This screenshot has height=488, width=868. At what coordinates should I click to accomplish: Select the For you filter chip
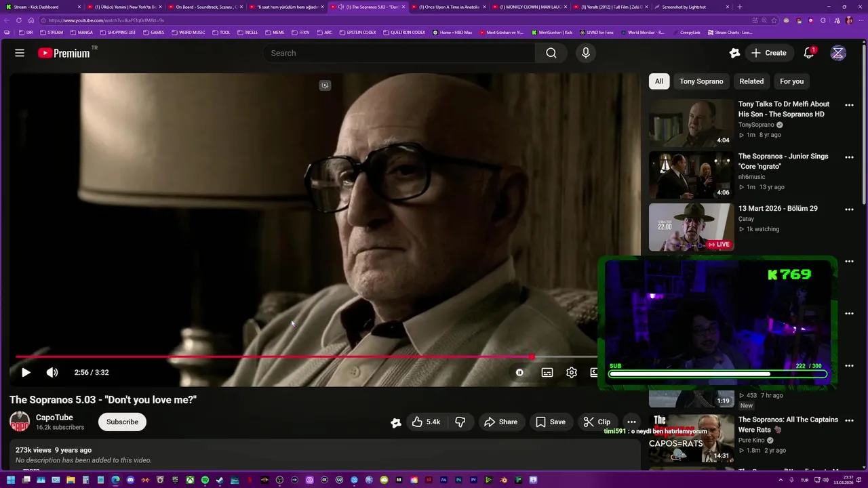pos(791,81)
